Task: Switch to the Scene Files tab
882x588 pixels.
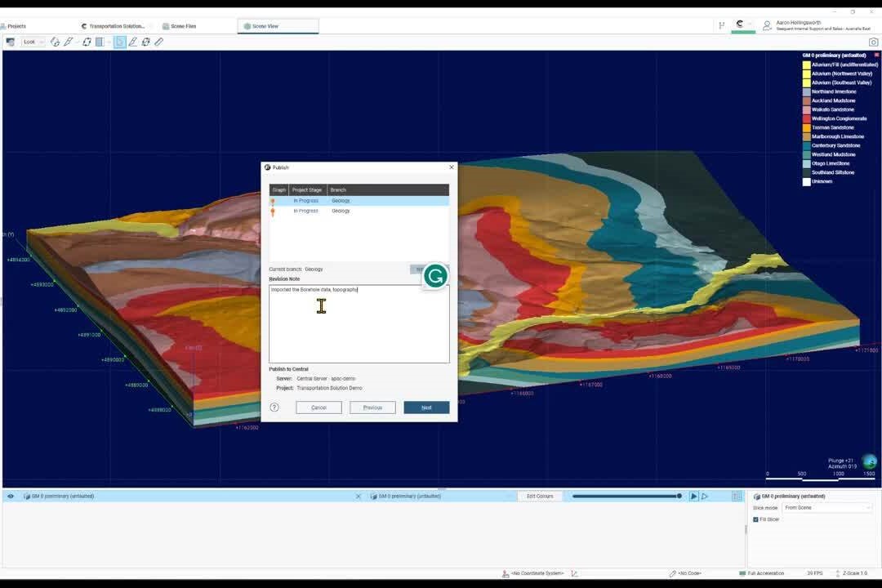Action: [180, 26]
